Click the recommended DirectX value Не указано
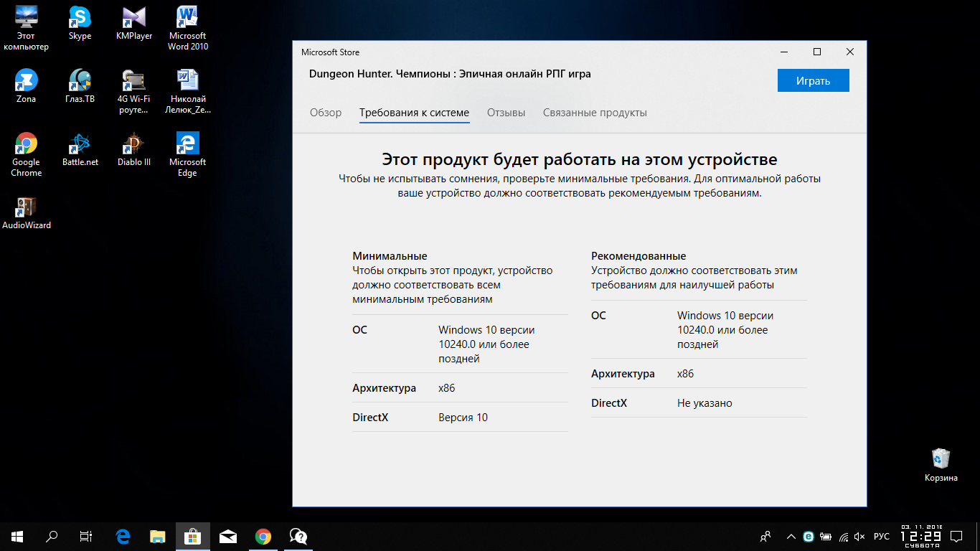Screen dimensions: 980x551 pyautogui.click(x=705, y=403)
